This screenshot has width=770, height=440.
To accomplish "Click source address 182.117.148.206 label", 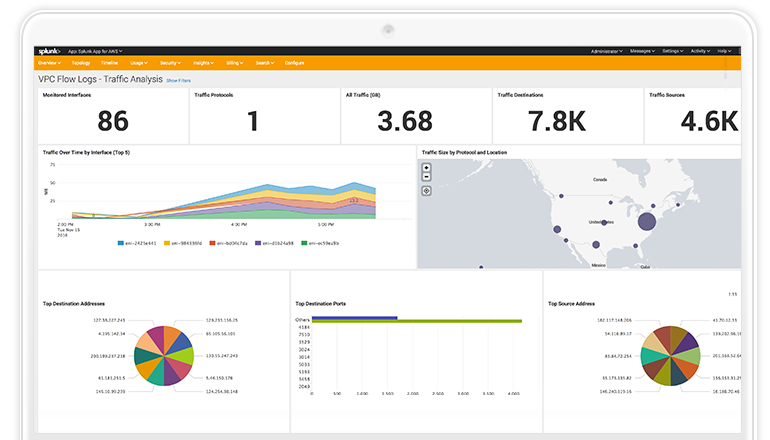I will [614, 320].
